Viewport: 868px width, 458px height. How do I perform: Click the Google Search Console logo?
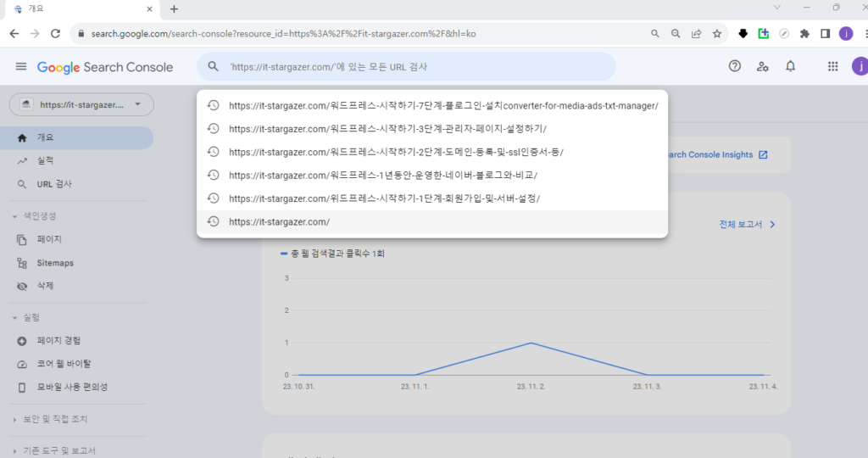105,67
